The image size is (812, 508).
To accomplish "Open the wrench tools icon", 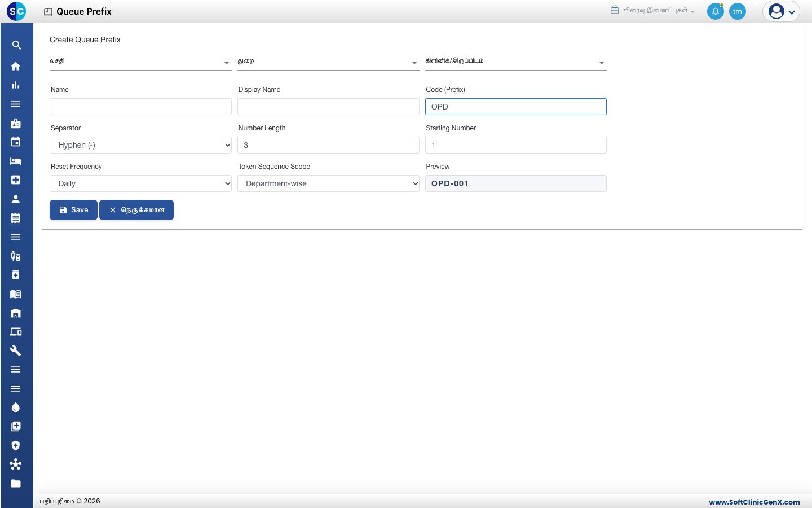I will pyautogui.click(x=16, y=351).
